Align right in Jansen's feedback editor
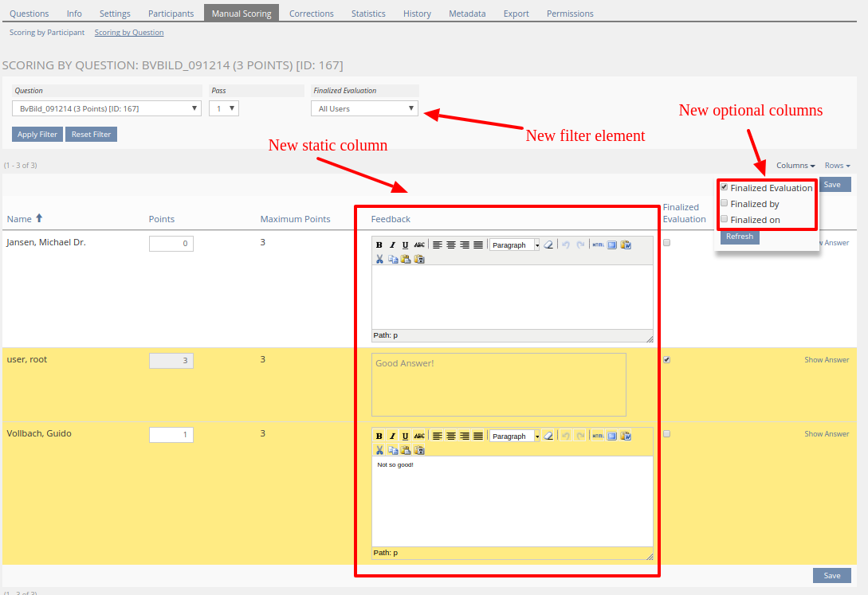The width and height of the screenshot is (868, 595). pyautogui.click(x=465, y=245)
